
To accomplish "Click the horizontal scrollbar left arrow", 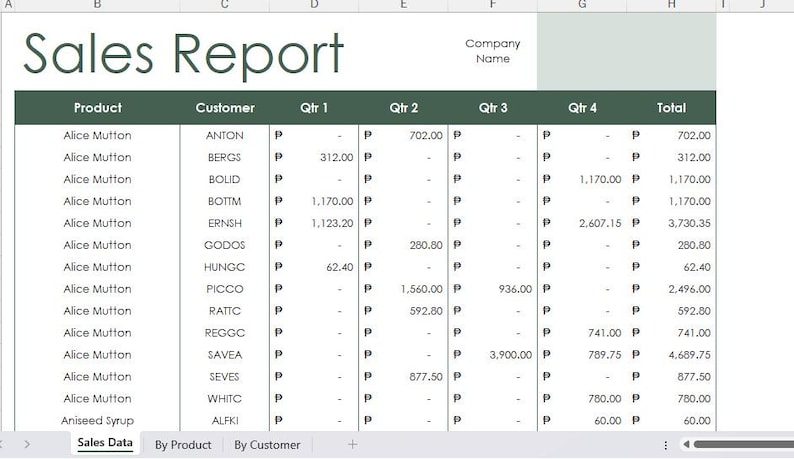I will pyautogui.click(x=686, y=444).
